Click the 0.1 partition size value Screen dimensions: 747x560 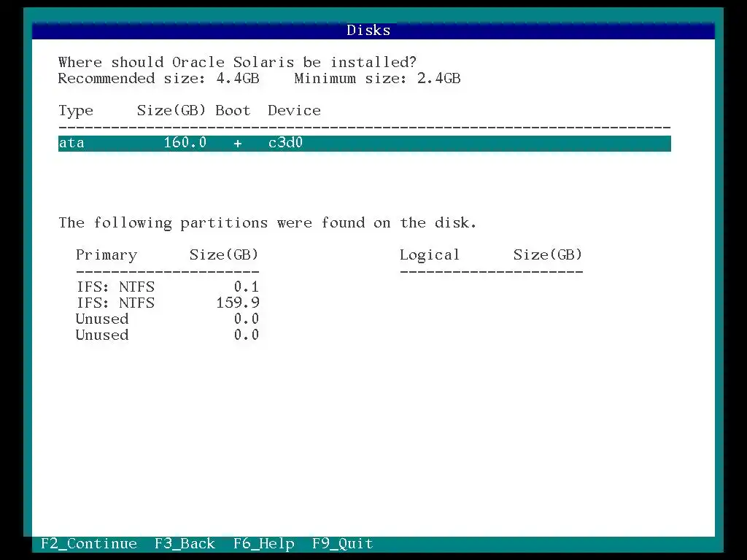247,287
